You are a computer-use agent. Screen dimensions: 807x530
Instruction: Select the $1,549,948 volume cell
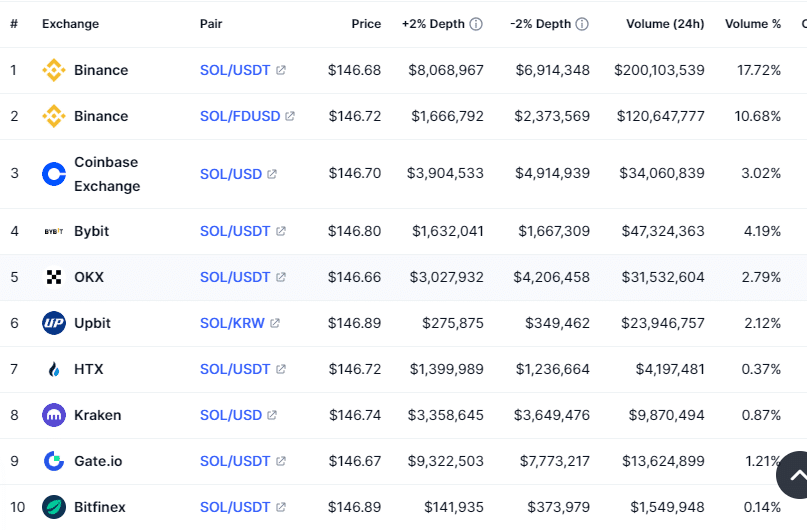coord(668,507)
